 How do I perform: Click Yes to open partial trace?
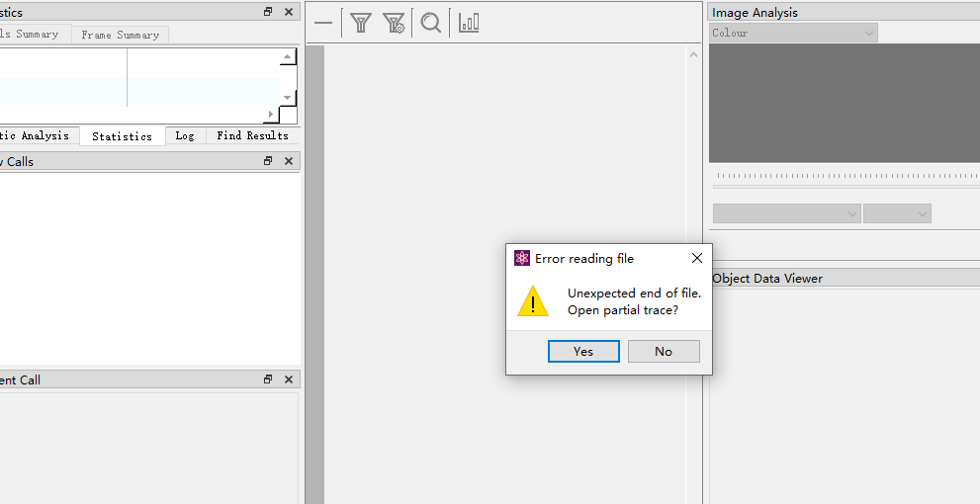pos(583,351)
